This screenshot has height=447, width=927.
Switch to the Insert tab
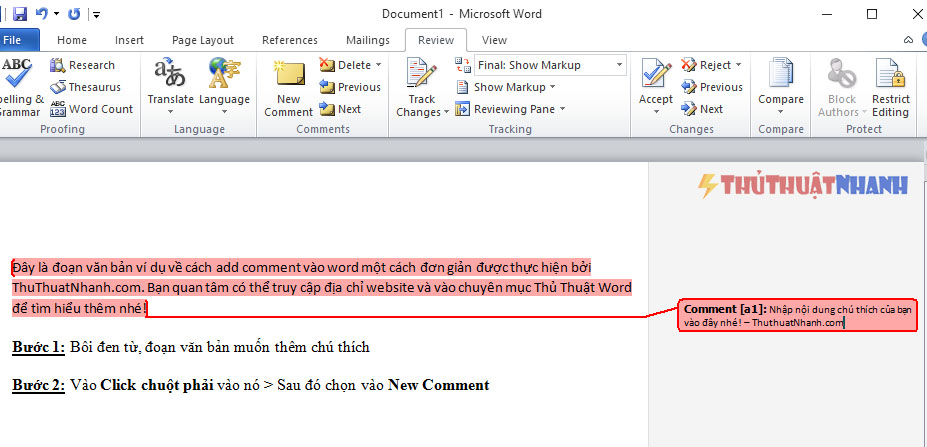129,40
